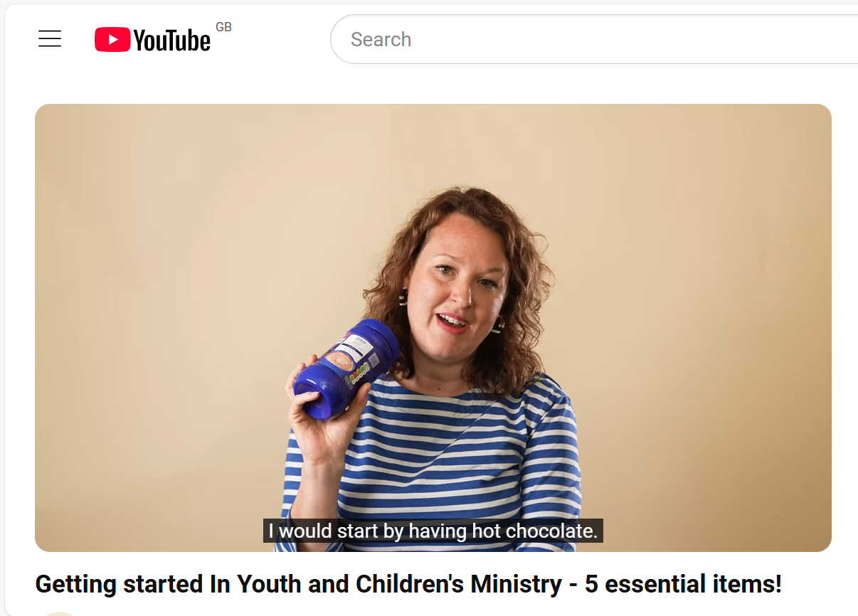Click the blue hot chocolate jar in video
858x616 pixels.
coord(346,367)
